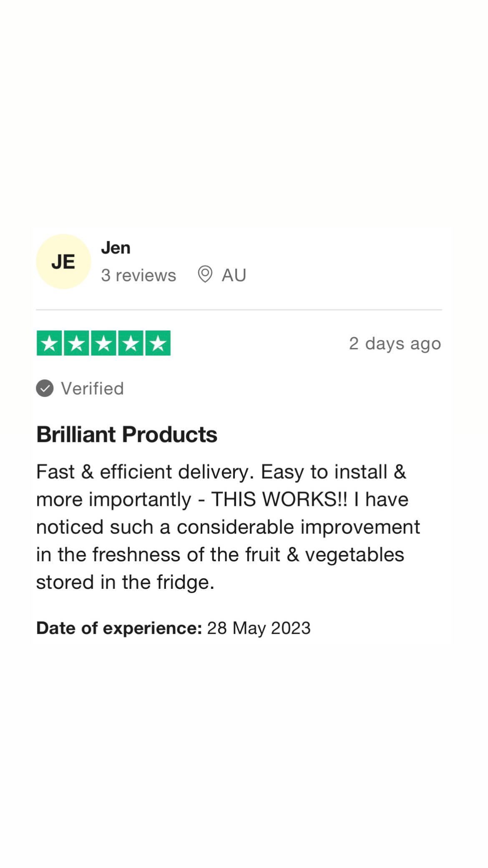Click the second green star

click(76, 343)
